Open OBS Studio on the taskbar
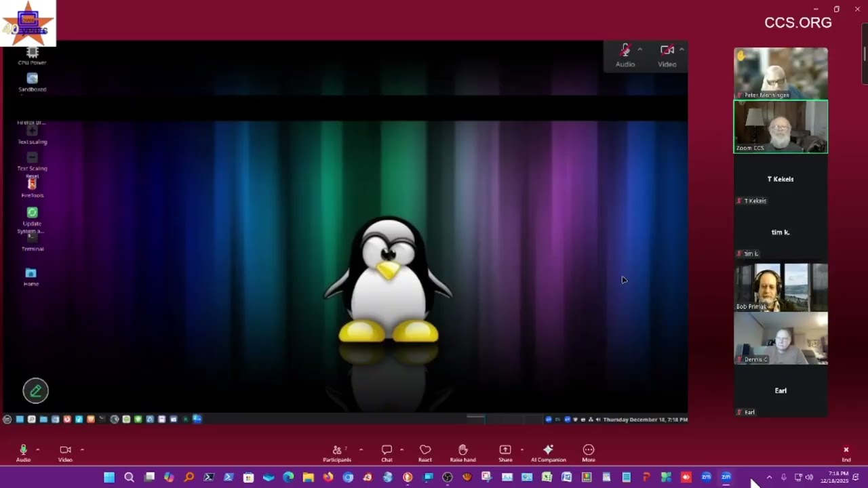Viewport: 868px width, 488px height. click(448, 477)
